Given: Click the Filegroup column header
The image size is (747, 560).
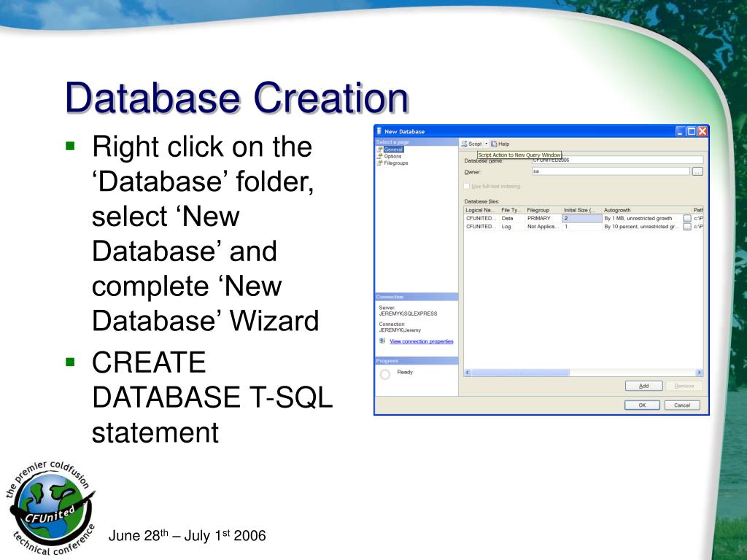Looking at the screenshot, I should click(x=543, y=210).
